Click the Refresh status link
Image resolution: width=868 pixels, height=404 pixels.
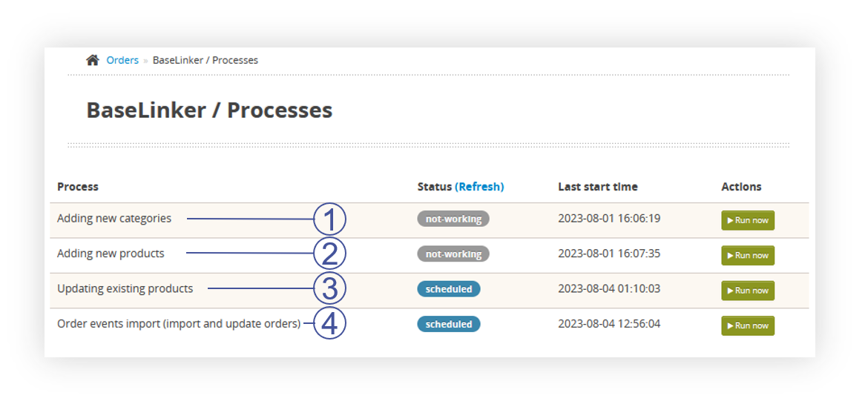[x=479, y=187]
